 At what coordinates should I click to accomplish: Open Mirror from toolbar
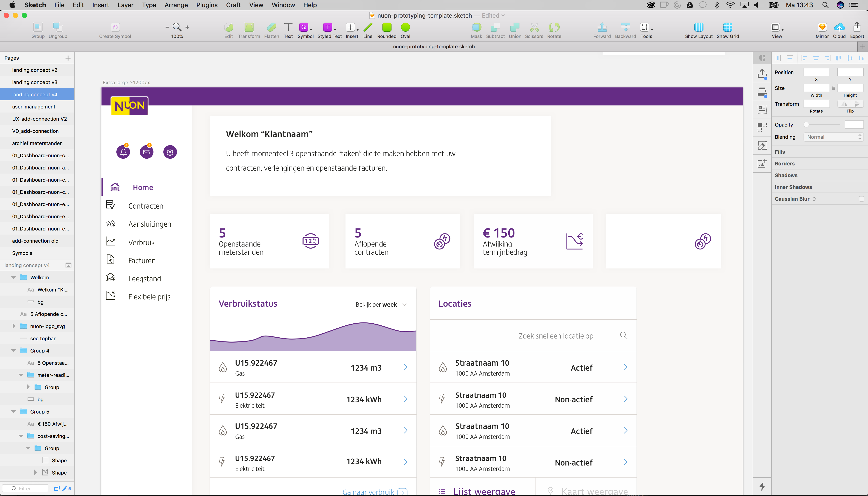(x=822, y=27)
